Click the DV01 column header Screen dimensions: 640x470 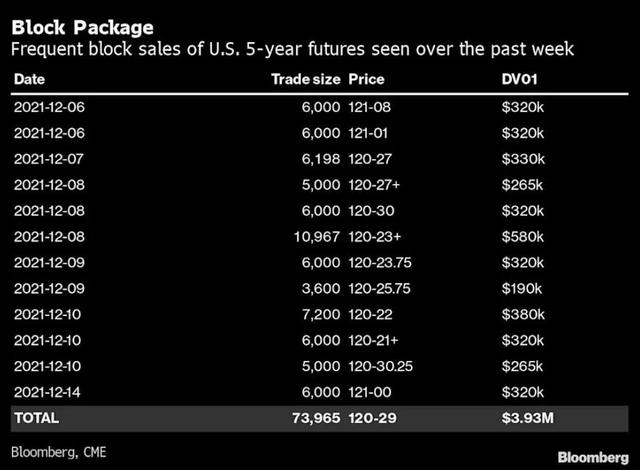[520, 78]
